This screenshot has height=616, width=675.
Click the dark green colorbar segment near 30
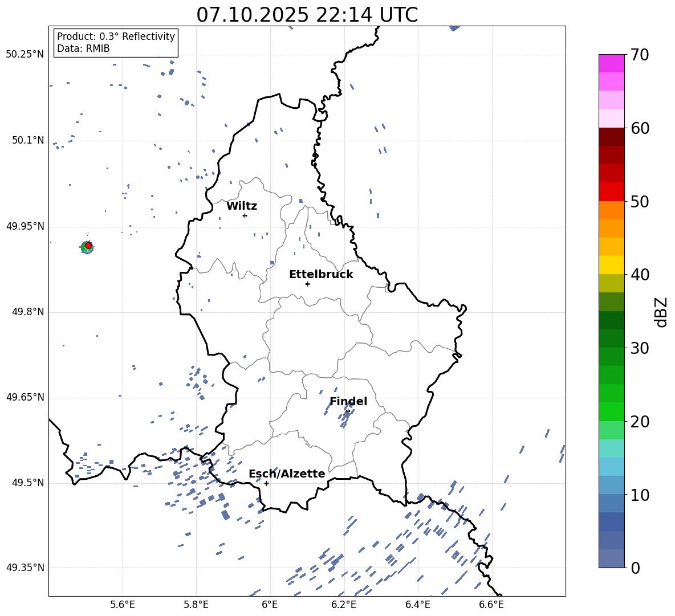(612, 338)
